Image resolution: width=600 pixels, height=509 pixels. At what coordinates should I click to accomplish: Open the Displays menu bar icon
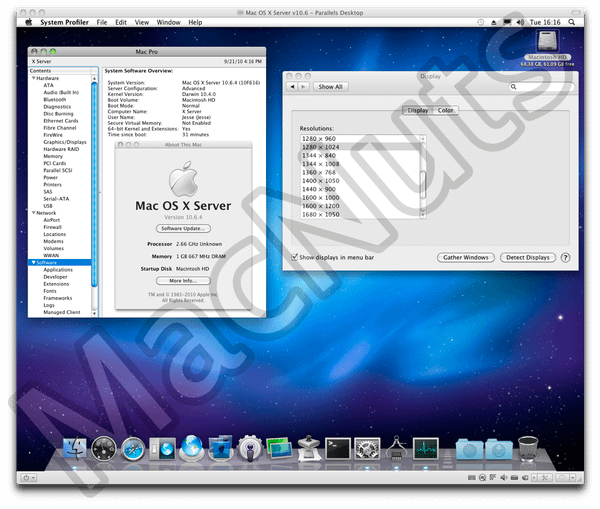pos(507,22)
